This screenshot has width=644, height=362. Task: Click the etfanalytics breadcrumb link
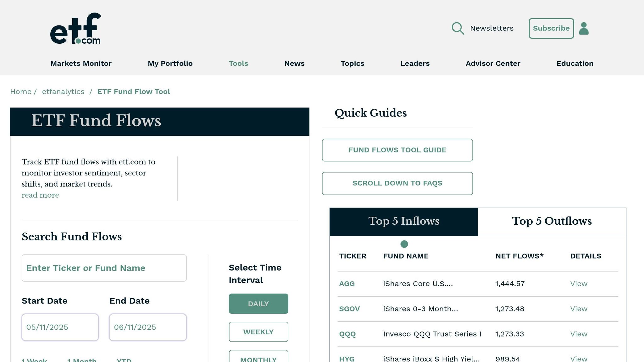coord(63,91)
